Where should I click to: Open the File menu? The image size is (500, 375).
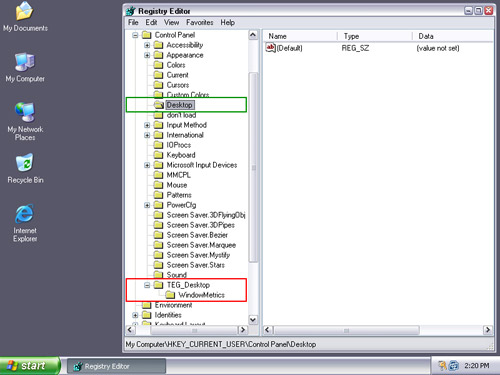click(x=133, y=23)
